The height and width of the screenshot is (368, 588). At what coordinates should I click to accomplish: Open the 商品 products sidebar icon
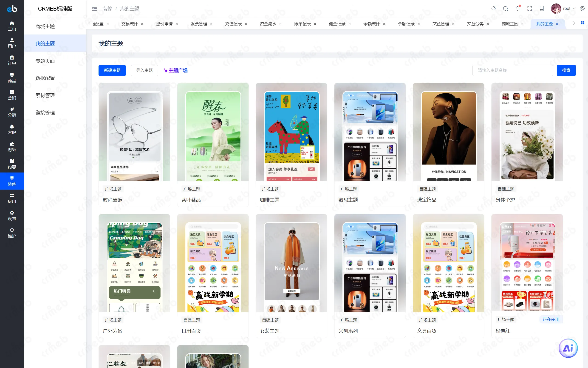pyautogui.click(x=12, y=78)
